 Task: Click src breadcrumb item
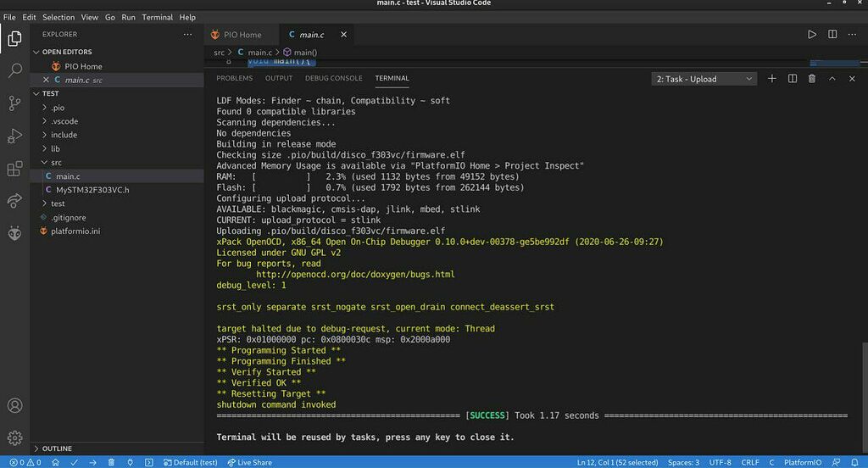click(x=219, y=53)
